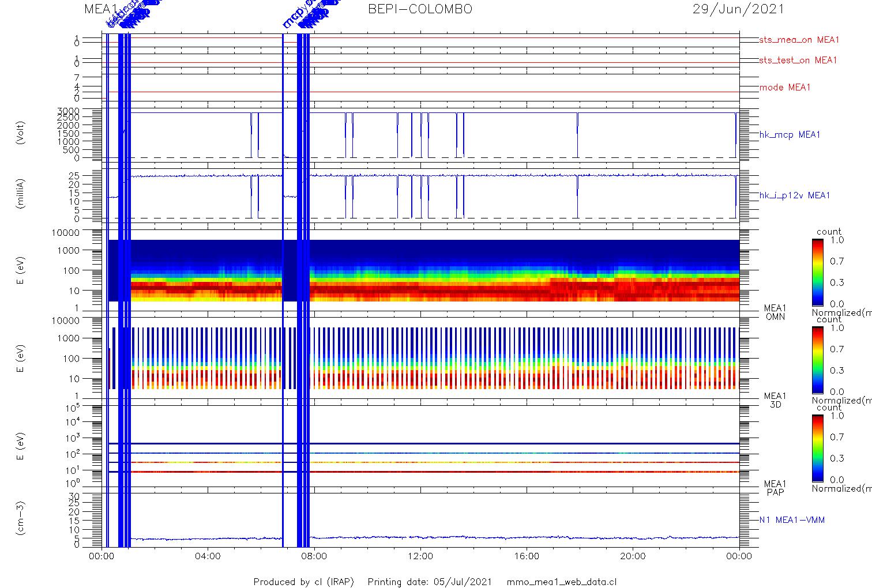Click the 29/Jun/2021 date header
Screen dimensions: 872x588
[x=738, y=9]
